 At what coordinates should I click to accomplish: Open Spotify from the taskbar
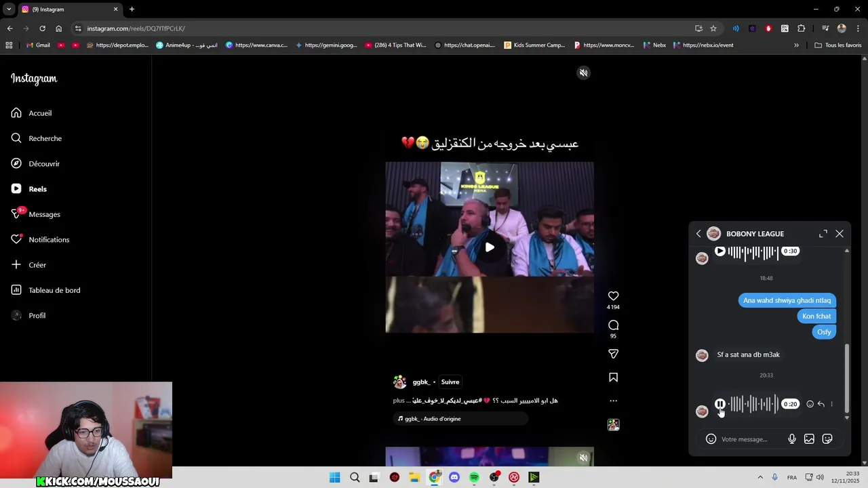click(x=474, y=477)
